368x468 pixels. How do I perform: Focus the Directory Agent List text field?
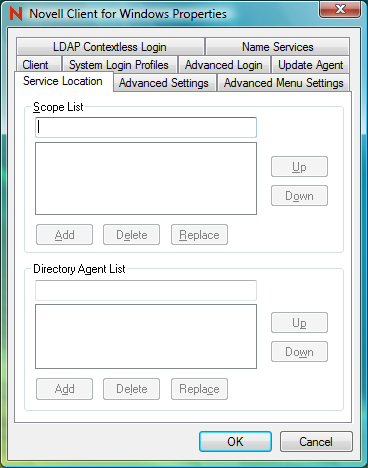[146, 290]
